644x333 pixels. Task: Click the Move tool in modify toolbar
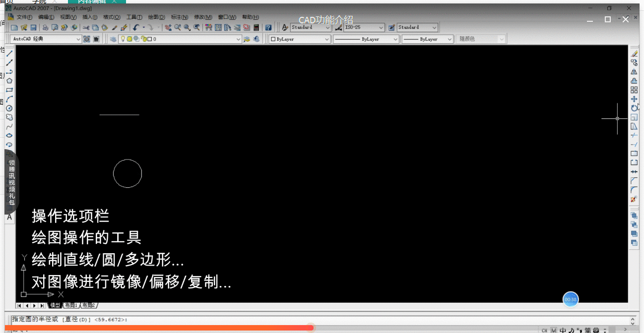634,99
